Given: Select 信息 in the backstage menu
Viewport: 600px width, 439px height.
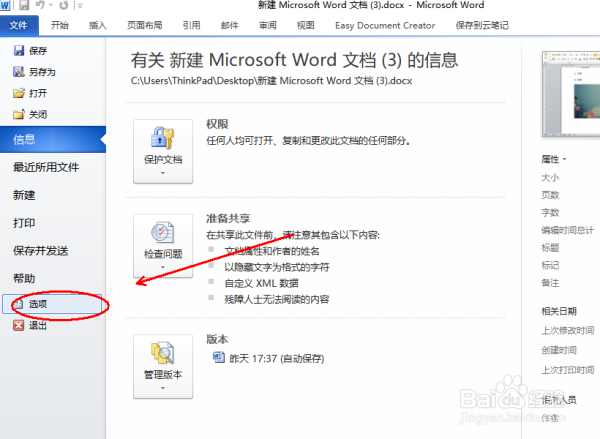Looking at the screenshot, I should 53,139.
